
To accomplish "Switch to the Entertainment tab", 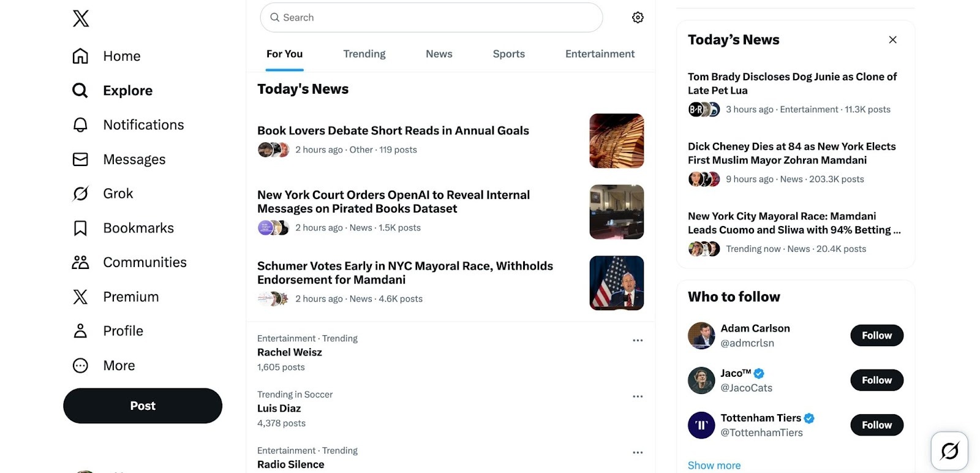I will [x=600, y=54].
